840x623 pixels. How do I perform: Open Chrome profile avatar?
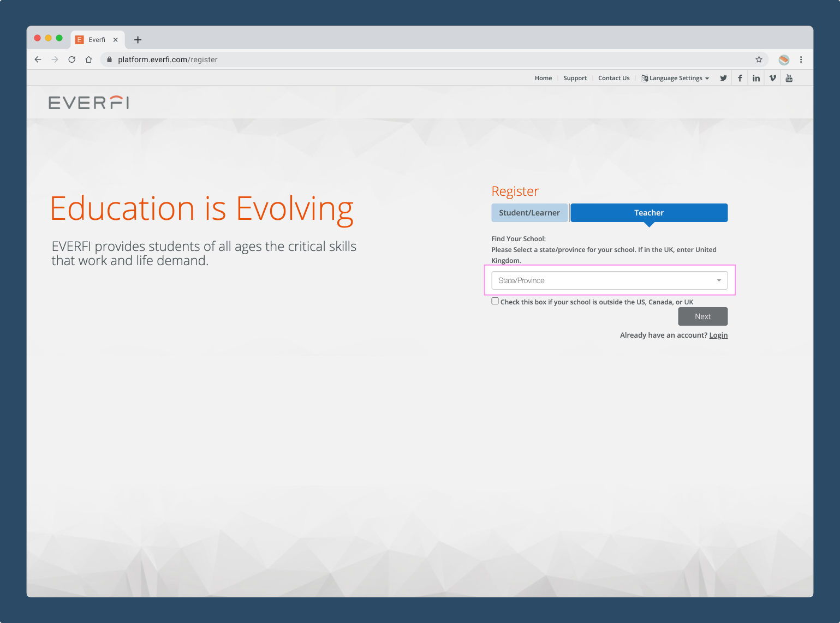(x=784, y=59)
